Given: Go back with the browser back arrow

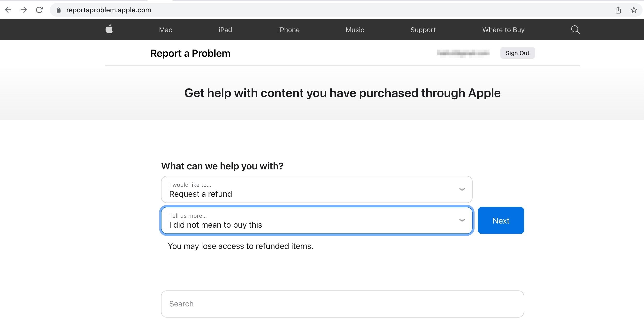Looking at the screenshot, I should point(8,10).
